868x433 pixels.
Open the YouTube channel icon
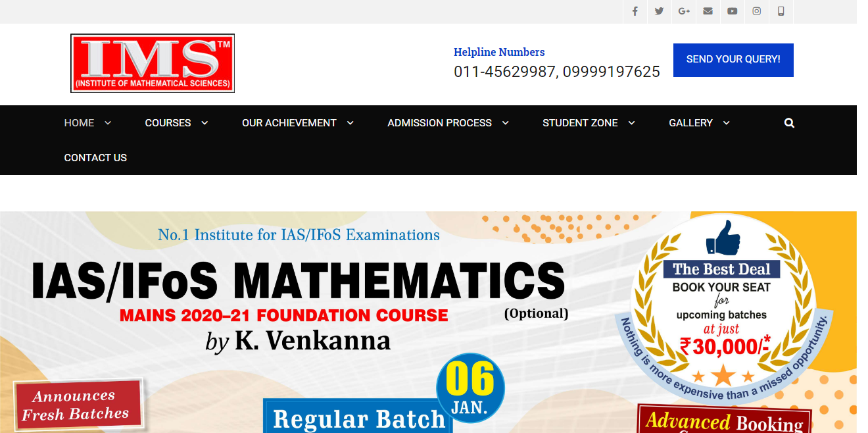[732, 11]
